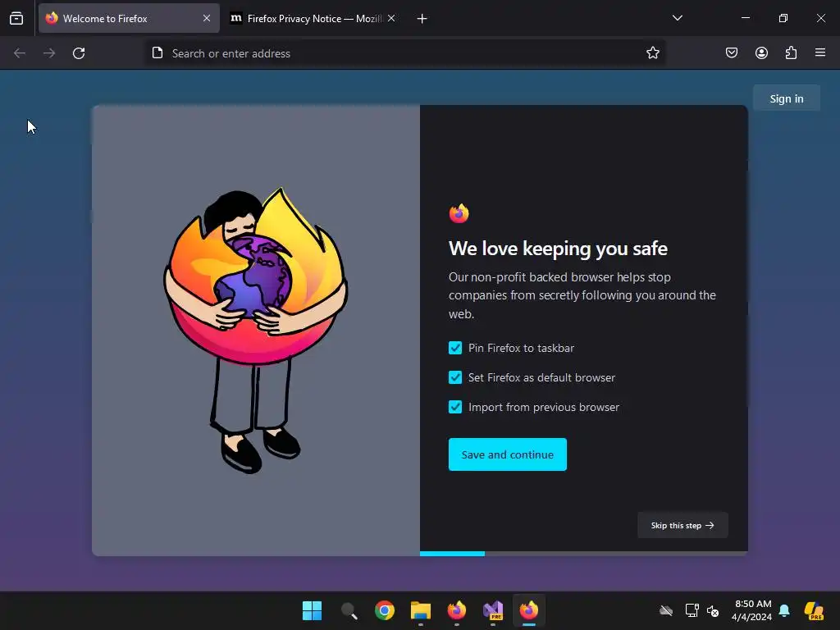Launch Google Chrome from the taskbar
This screenshot has height=630, width=840.
385,610
